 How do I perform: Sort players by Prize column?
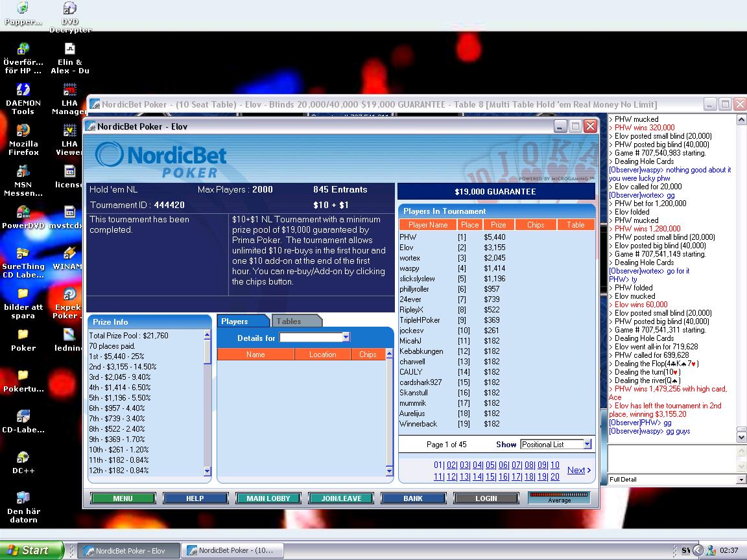point(498,225)
